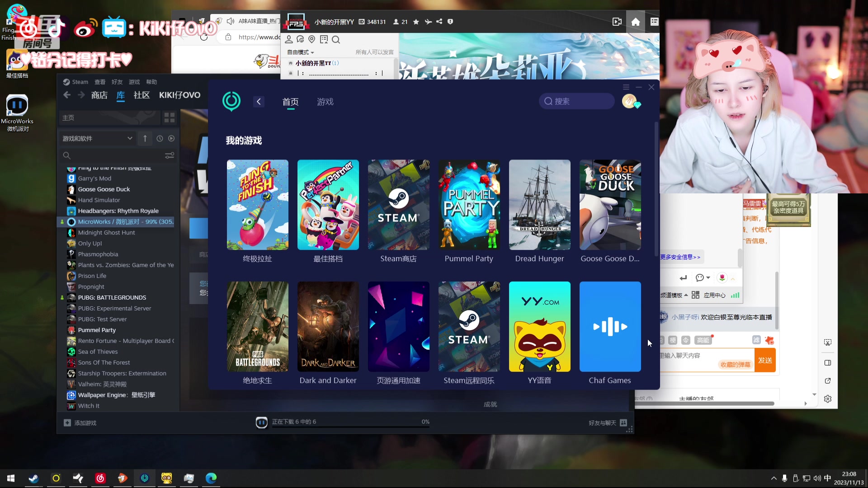Open the KIKI仔OVO profile tab in Steam

coord(179,95)
